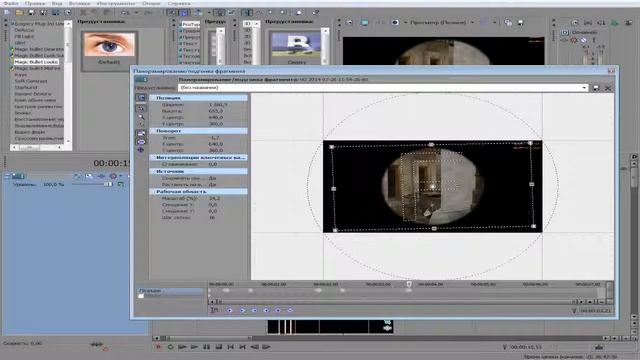Image resolution: width=640 pixels, height=360 pixels.
Task: Select Magic Bullet MisFire effect
Action: coord(37,68)
